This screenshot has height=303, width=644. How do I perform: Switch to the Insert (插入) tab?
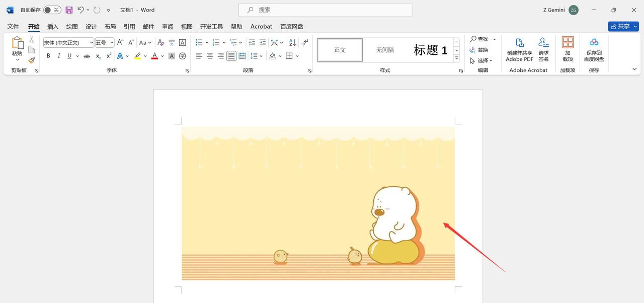coord(53,26)
